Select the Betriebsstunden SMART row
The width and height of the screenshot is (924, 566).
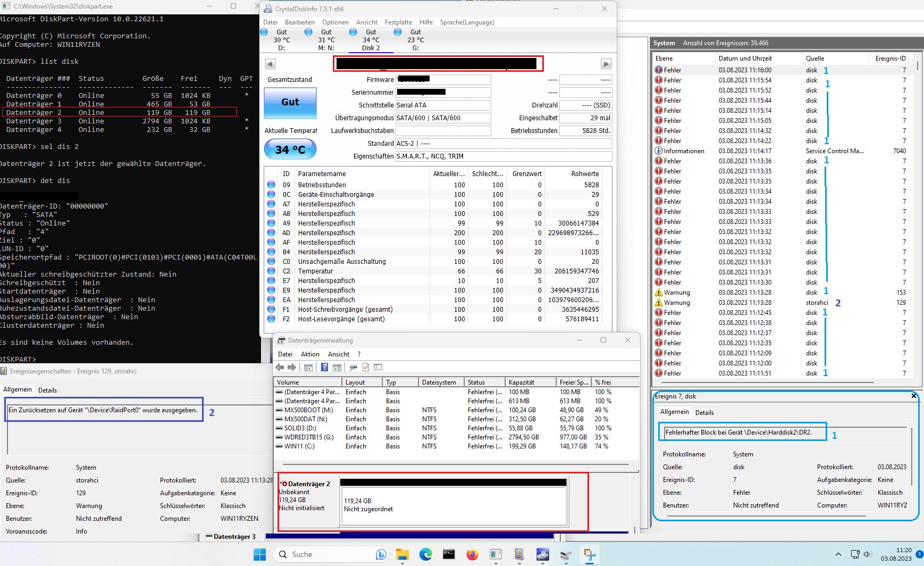pyautogui.click(x=434, y=185)
